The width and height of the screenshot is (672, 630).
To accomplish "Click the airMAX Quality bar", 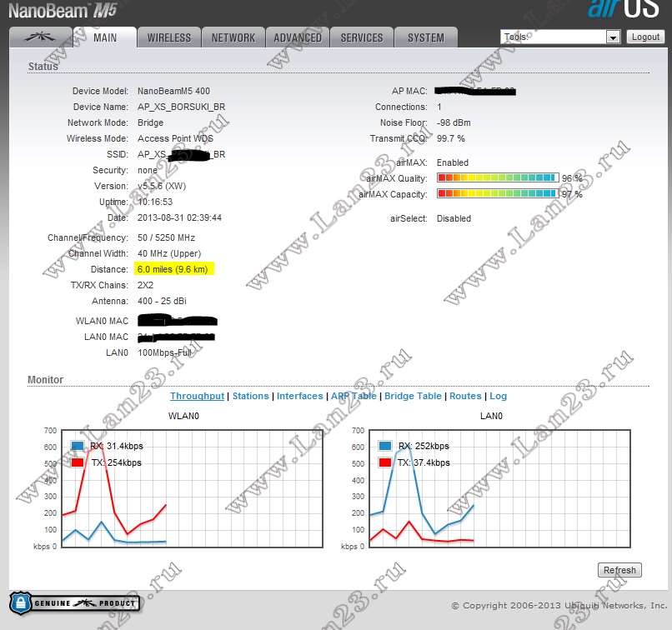I will click(498, 177).
